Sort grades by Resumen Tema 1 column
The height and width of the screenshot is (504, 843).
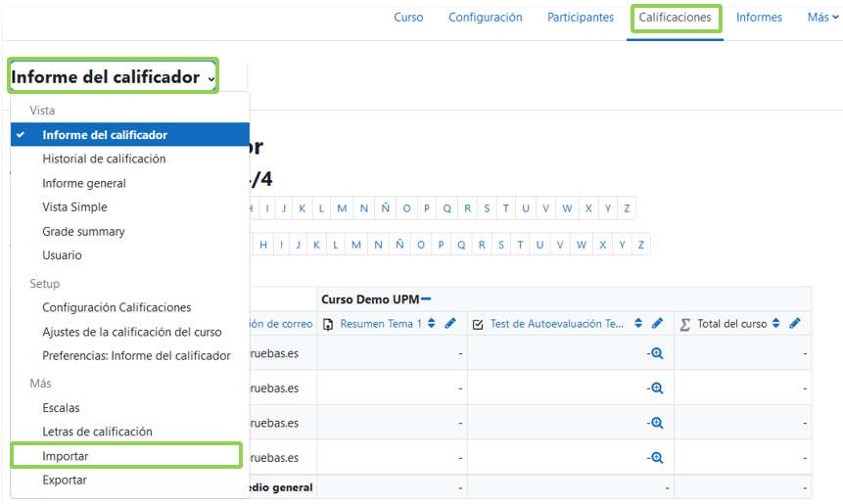tap(432, 324)
